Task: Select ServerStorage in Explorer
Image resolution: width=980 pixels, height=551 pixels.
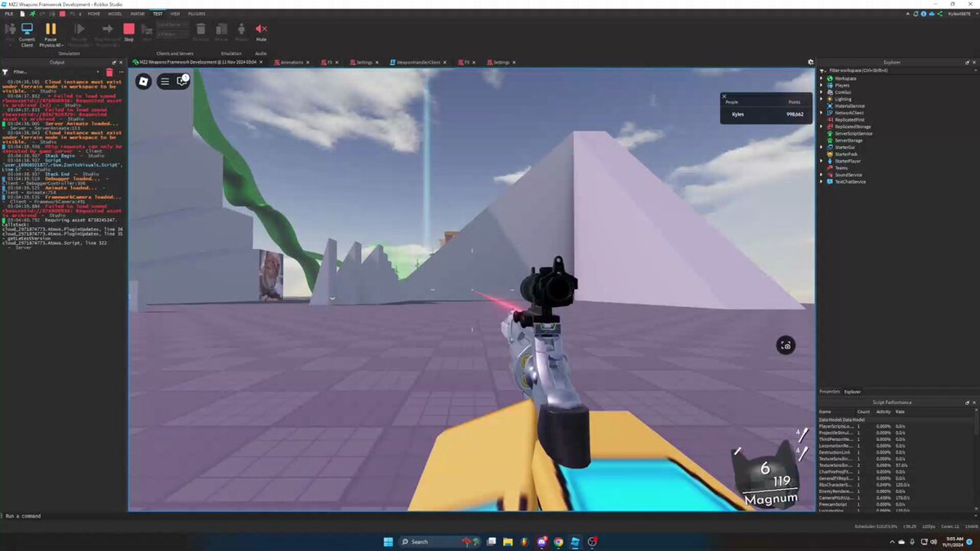Action: pyautogui.click(x=849, y=140)
